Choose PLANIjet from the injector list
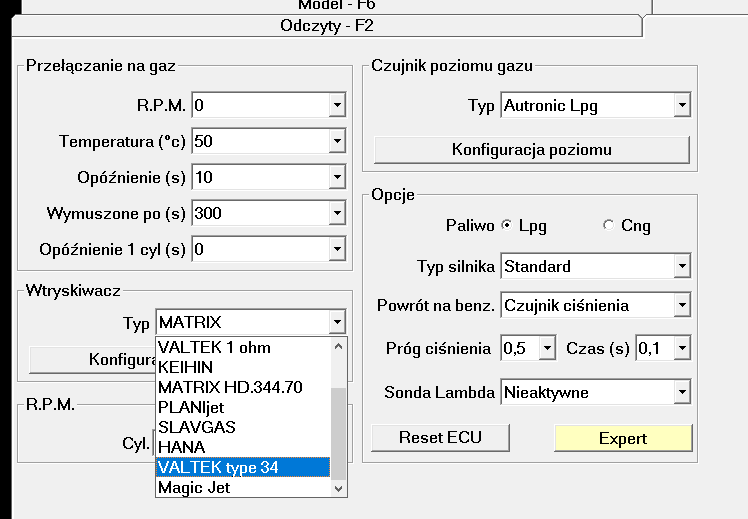This screenshot has height=519, width=748. click(x=244, y=407)
